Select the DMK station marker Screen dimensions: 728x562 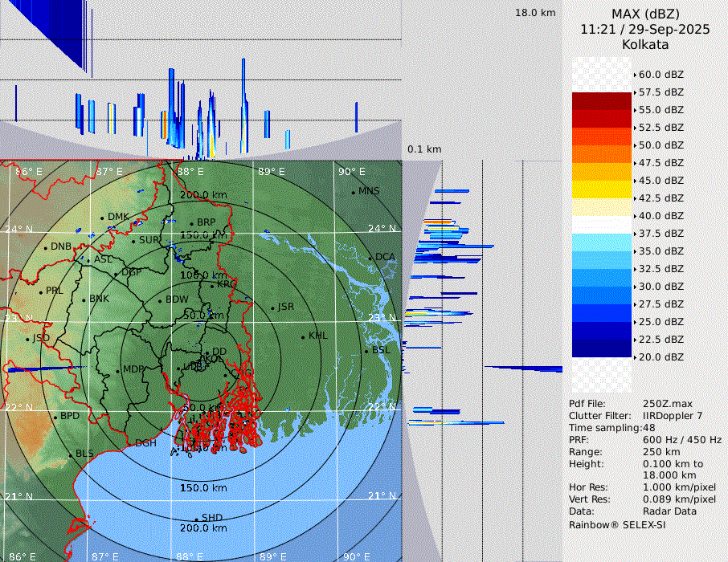[x=102, y=218]
